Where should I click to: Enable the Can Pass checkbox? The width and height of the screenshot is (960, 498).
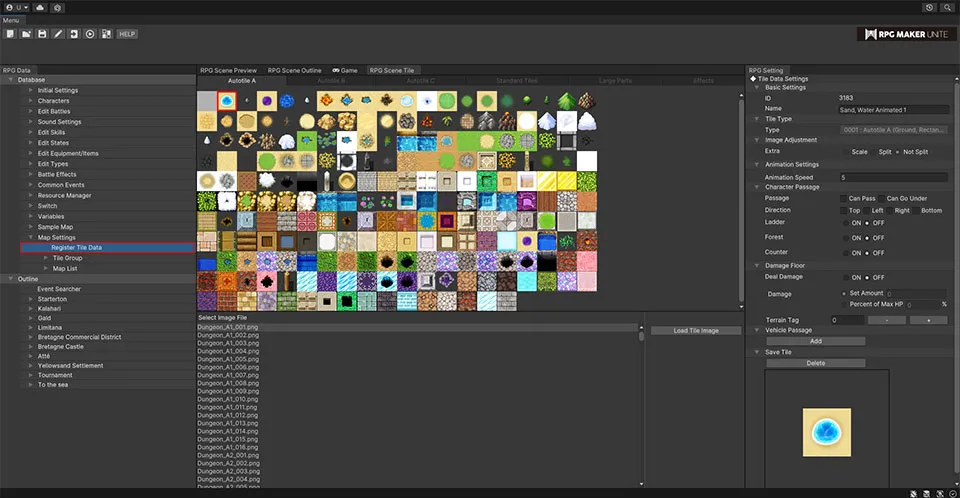(x=844, y=198)
